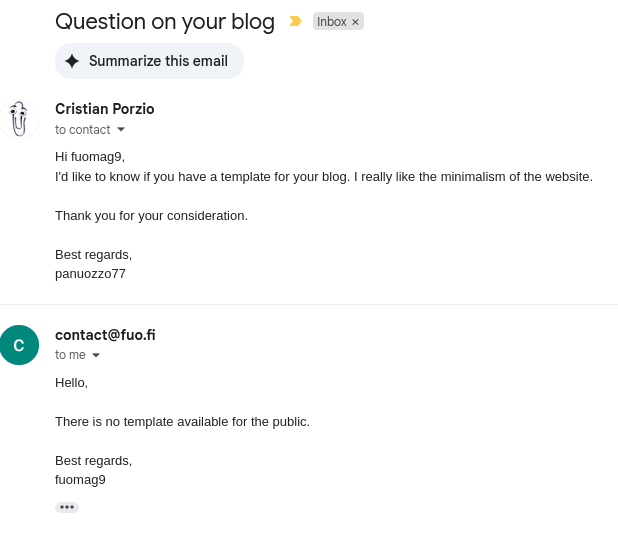618x537 pixels.
Task: Click the "panuozzo77" signature
Action: point(90,273)
